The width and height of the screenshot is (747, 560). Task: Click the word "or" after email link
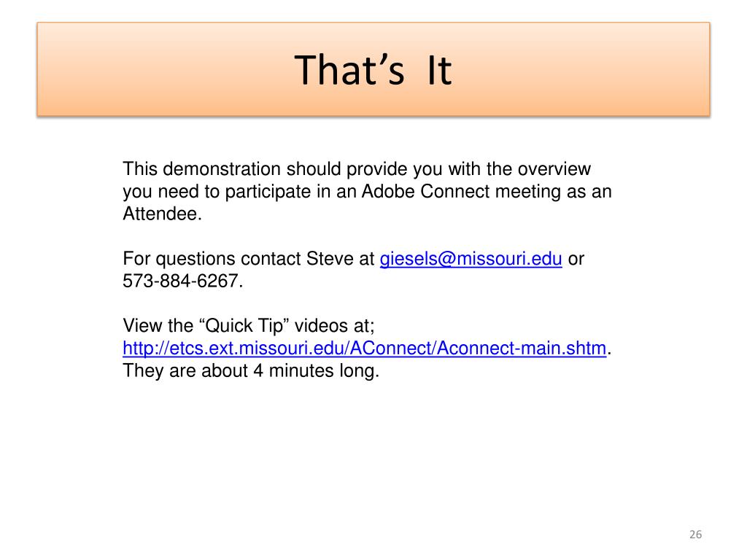pyautogui.click(x=576, y=260)
